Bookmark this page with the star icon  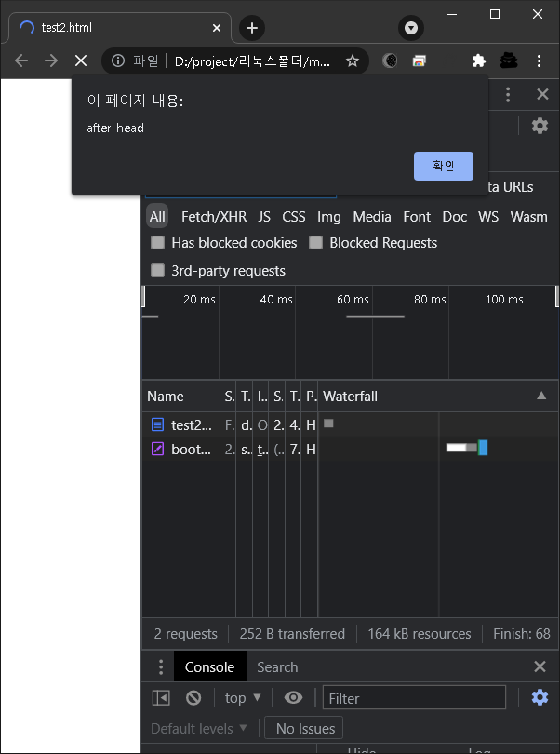coord(353,61)
